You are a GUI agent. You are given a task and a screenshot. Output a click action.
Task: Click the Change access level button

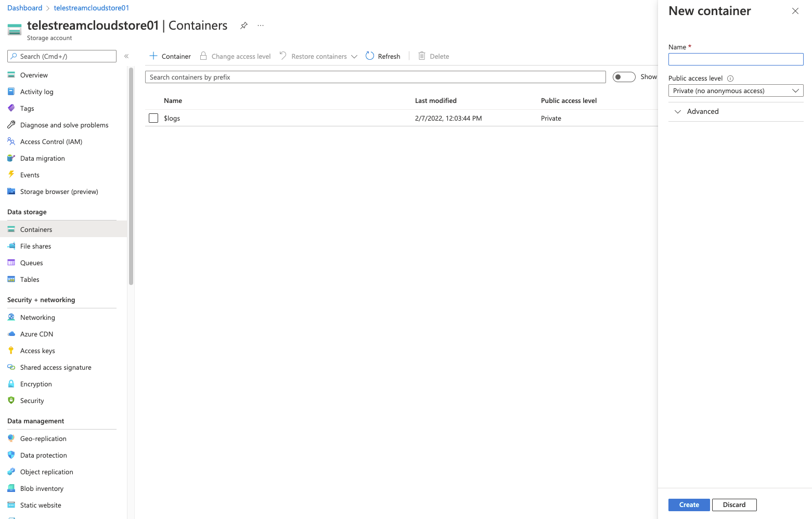[236, 56]
